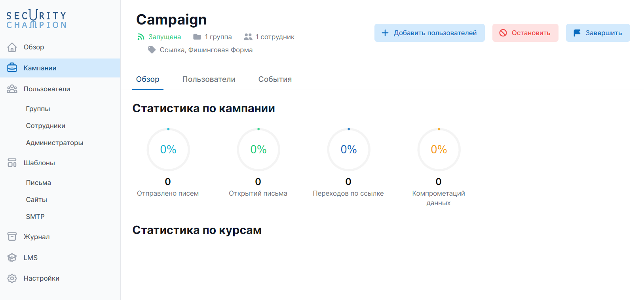Open LMS in the sidebar
The width and height of the screenshot is (644, 300).
[x=60, y=258]
